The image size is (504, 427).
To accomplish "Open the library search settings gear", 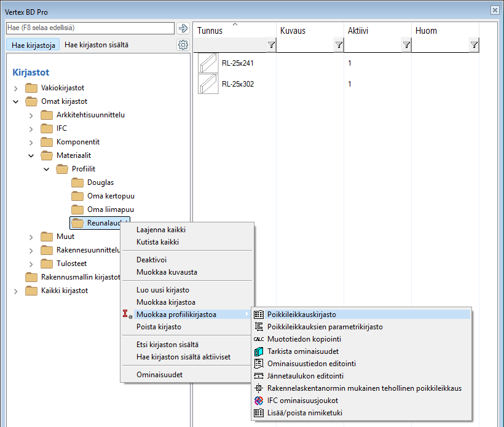I will point(183,45).
